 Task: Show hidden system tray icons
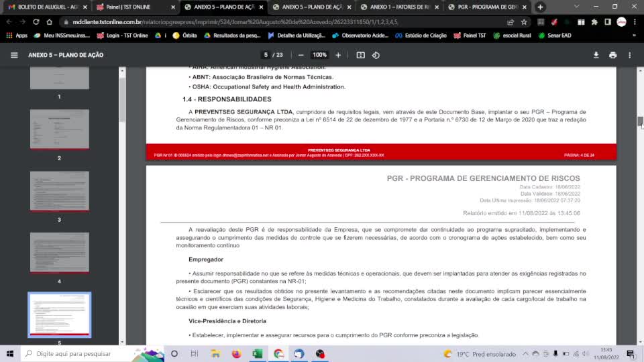point(525,354)
